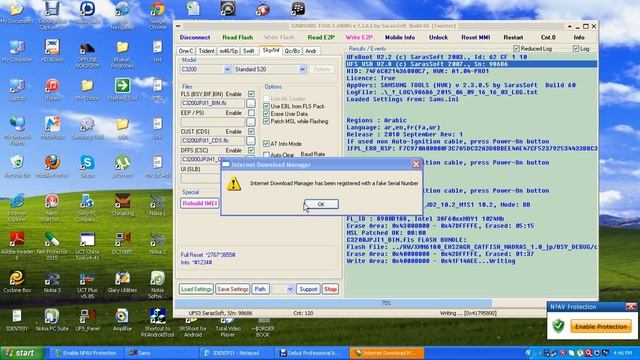The width and height of the screenshot is (640, 360).
Task: Open My Documents desktop icon
Action: click(17, 12)
